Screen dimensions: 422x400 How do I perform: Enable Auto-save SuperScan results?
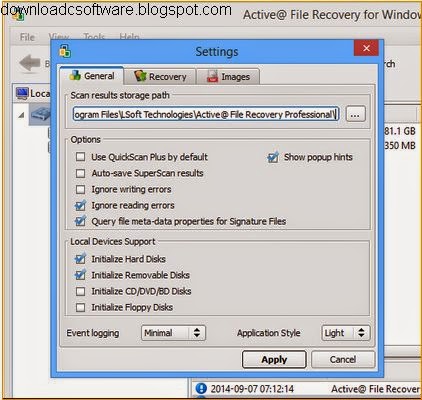pyautogui.click(x=80, y=173)
